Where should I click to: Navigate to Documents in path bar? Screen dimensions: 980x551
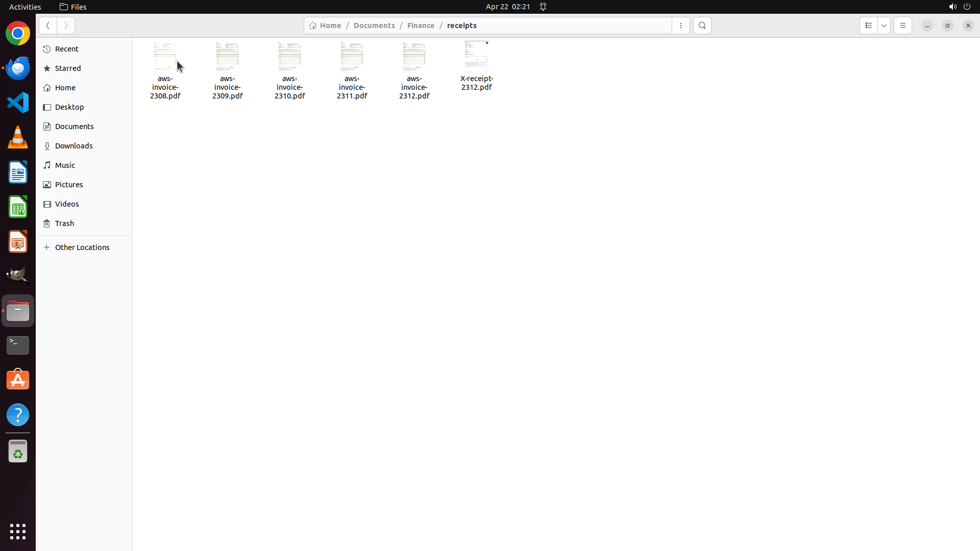[x=374, y=26]
